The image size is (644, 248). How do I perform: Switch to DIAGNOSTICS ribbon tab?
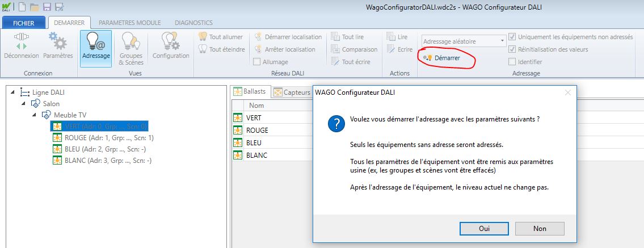[x=194, y=23]
